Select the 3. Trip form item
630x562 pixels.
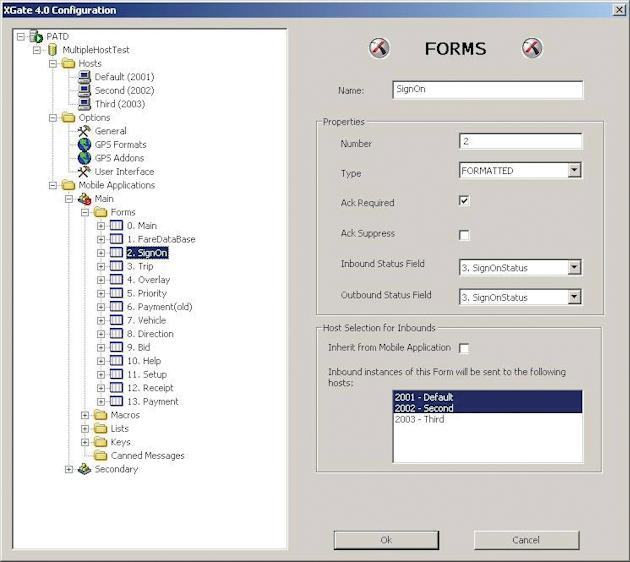[x=139, y=266]
